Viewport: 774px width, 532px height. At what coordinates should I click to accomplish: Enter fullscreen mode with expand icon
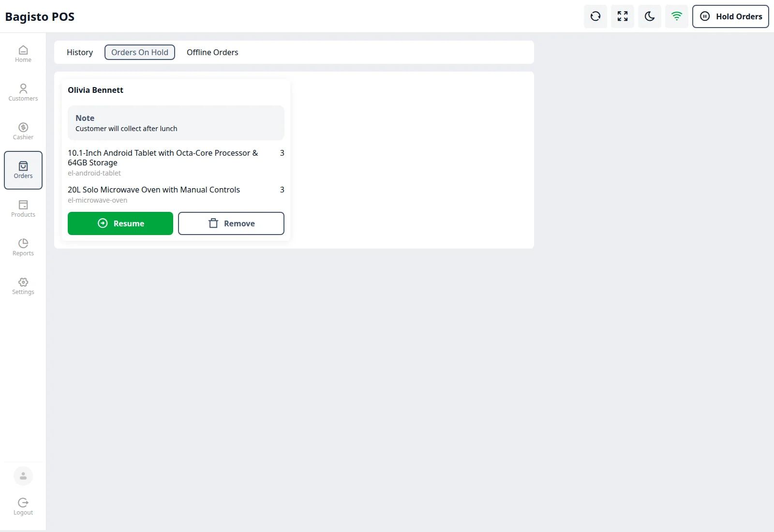click(623, 16)
